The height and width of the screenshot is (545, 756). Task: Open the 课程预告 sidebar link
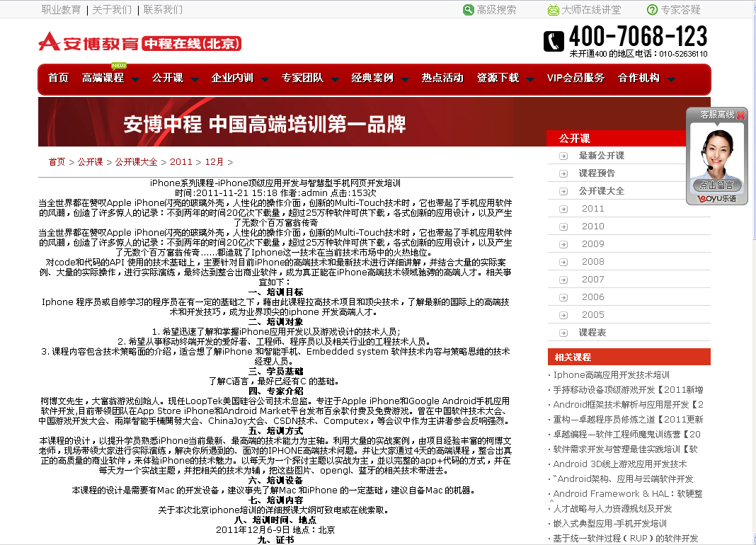tap(597, 173)
